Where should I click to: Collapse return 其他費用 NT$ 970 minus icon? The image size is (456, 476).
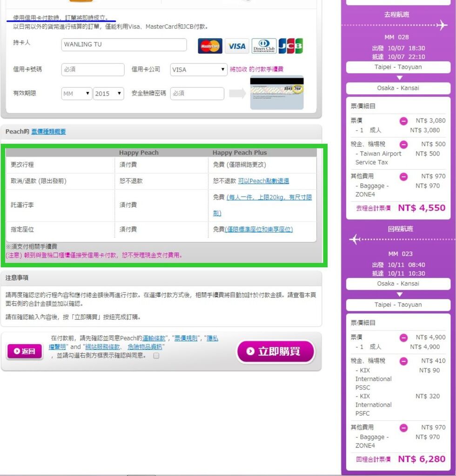point(403,428)
